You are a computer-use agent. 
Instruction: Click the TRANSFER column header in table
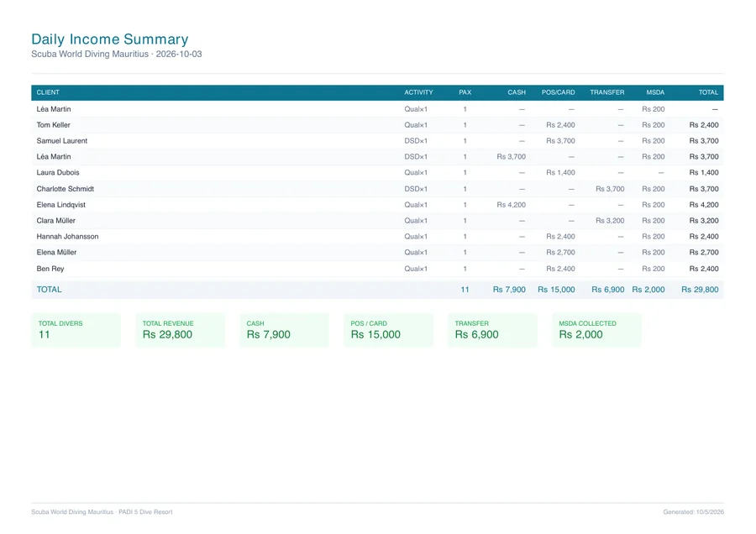tap(607, 92)
